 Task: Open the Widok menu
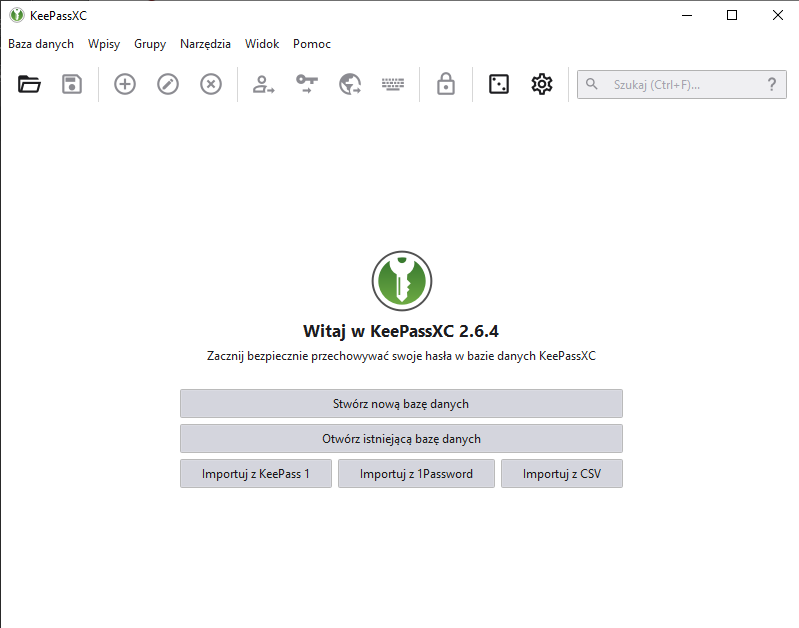click(x=262, y=44)
